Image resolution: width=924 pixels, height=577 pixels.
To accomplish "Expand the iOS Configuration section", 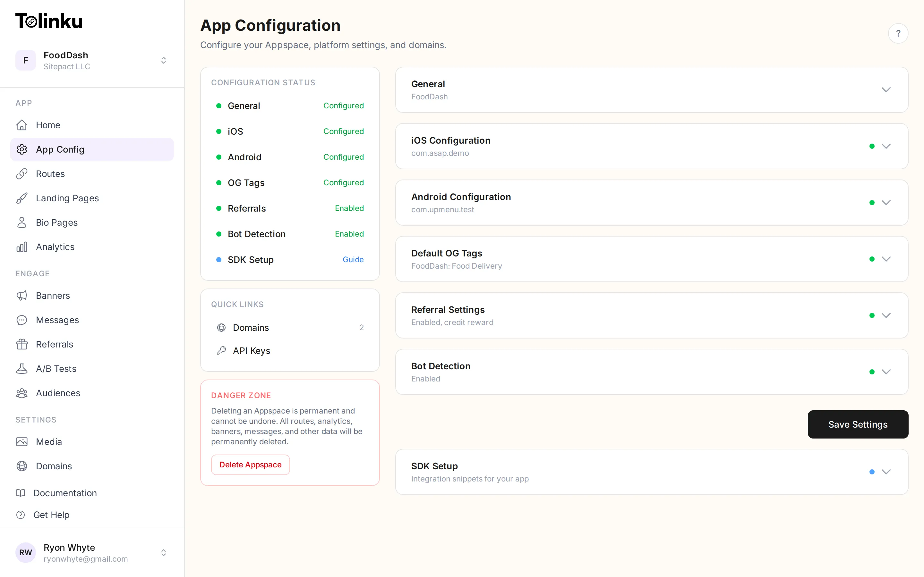I will point(886,146).
